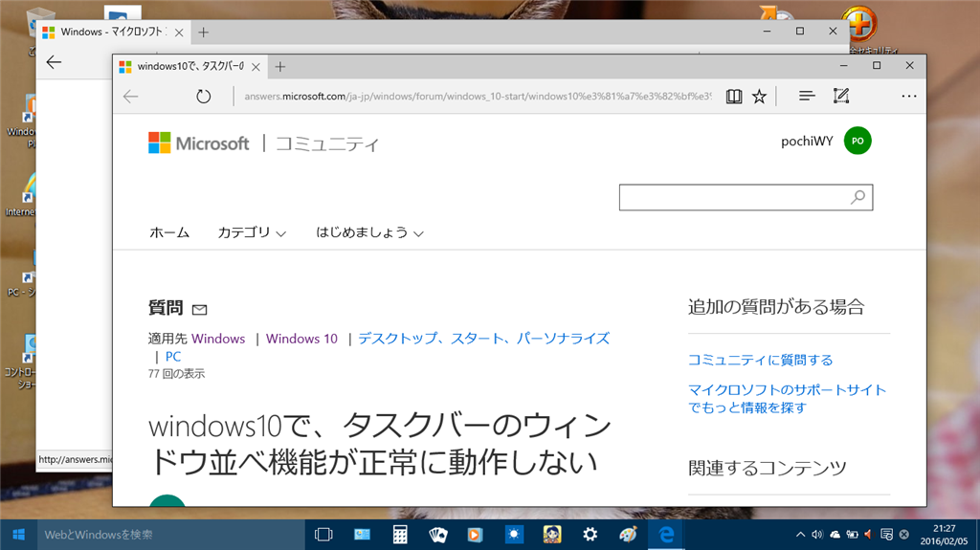The image size is (980, 550).
Task: Go to the ホーム navigation item
Action: 169,232
